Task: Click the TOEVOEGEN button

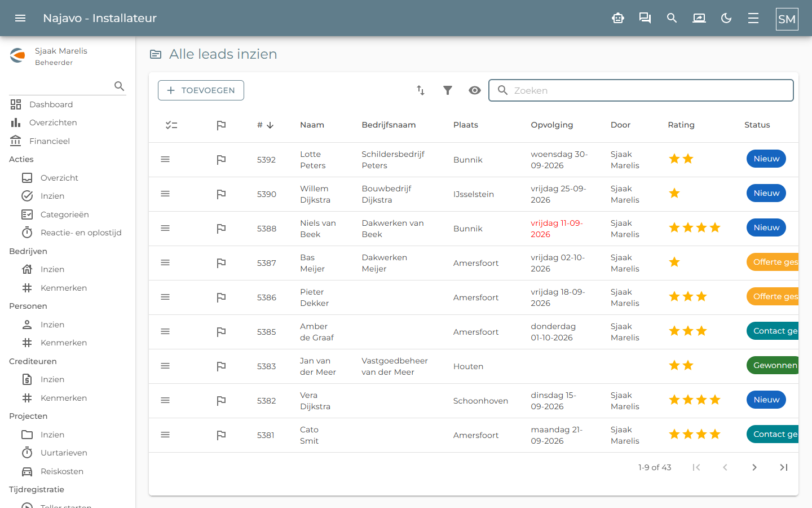Action: [x=201, y=90]
